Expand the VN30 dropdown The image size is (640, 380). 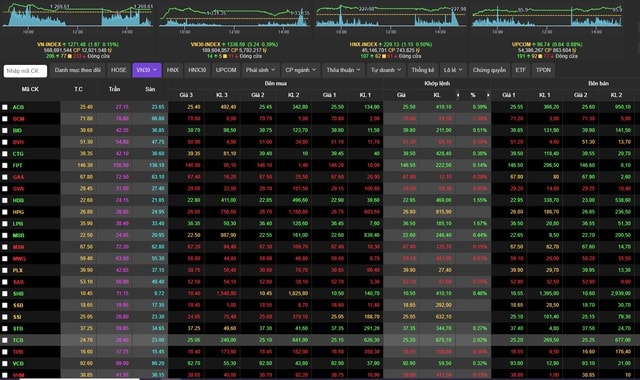[x=147, y=70]
